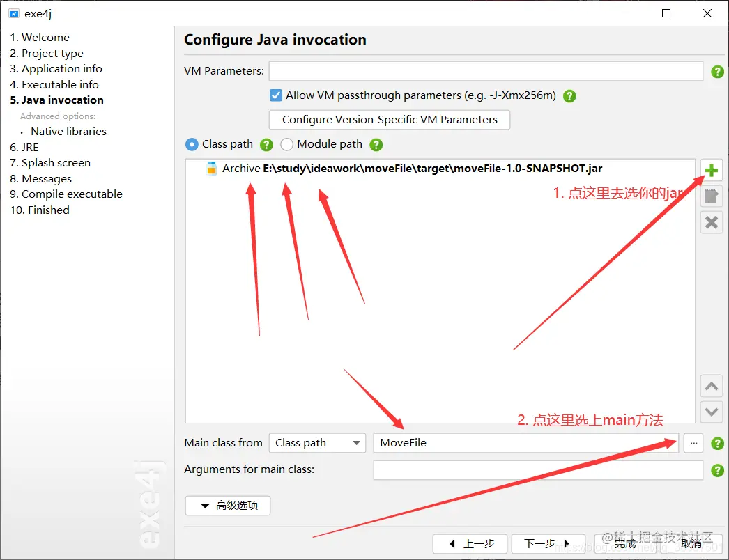Viewport: 729px width, 560px height.
Task: Click the 完成 finish button
Action: [x=625, y=544]
